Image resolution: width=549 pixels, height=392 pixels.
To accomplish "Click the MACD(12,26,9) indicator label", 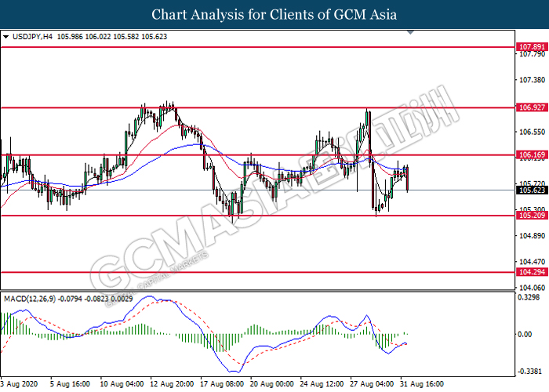I will [x=30, y=299].
